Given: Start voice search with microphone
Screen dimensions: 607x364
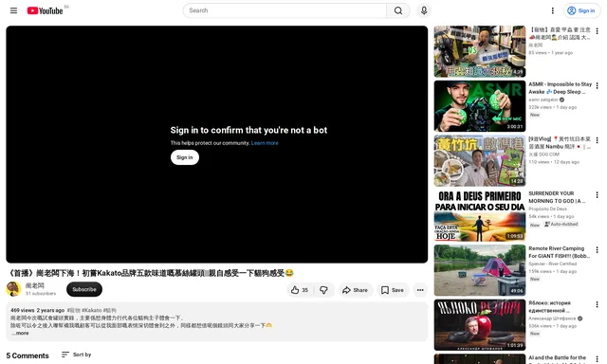Looking at the screenshot, I should pyautogui.click(x=424, y=10).
